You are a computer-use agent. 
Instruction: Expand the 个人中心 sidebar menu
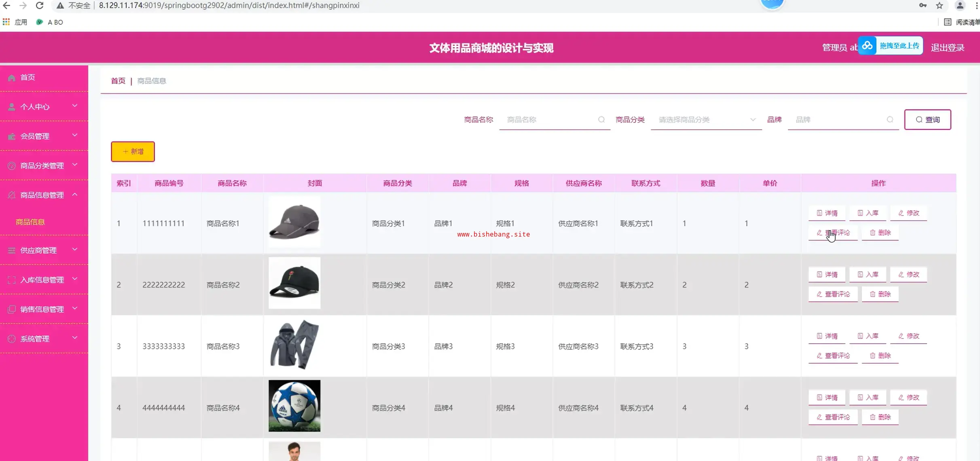click(44, 106)
